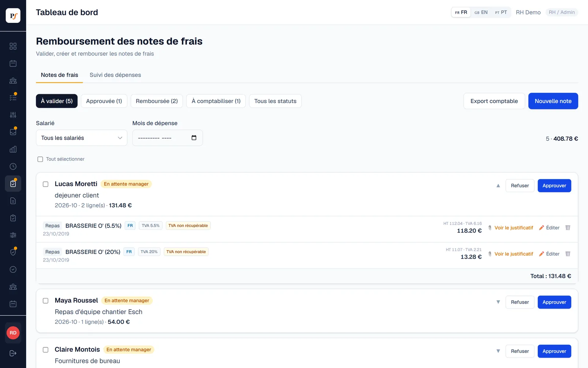Select Maya Roussel's expense note checkbox
This screenshot has height=368, width=588.
pos(46,301)
